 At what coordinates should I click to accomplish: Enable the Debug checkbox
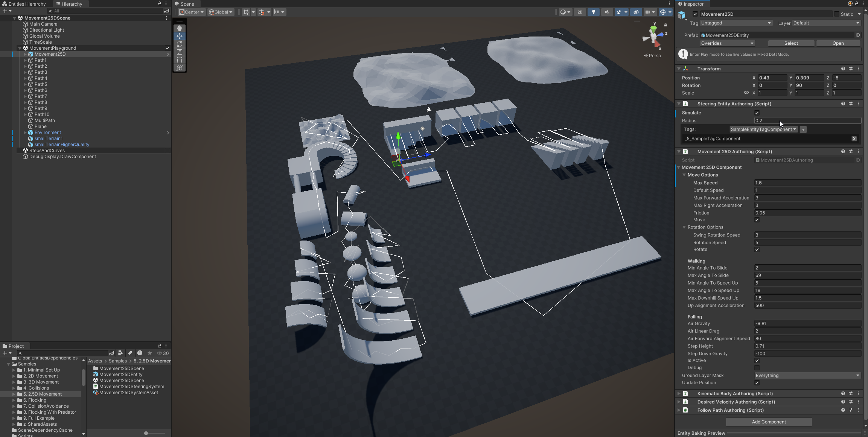[x=757, y=368]
